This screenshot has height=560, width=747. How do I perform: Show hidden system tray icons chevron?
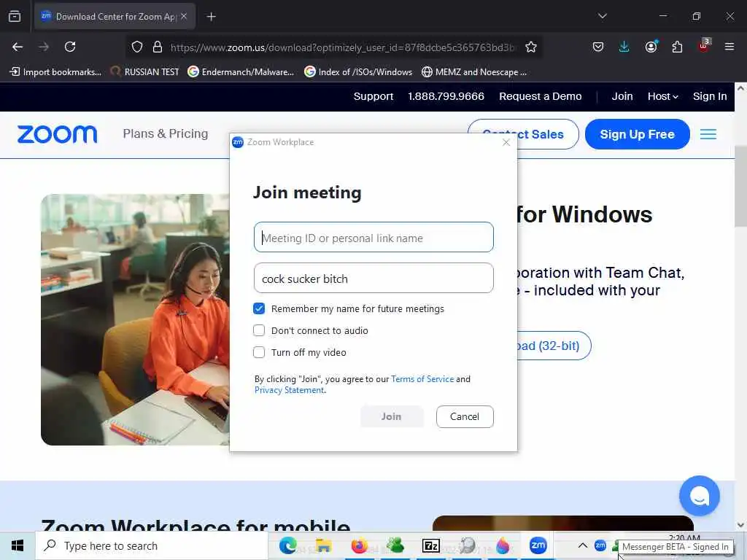[583, 545]
